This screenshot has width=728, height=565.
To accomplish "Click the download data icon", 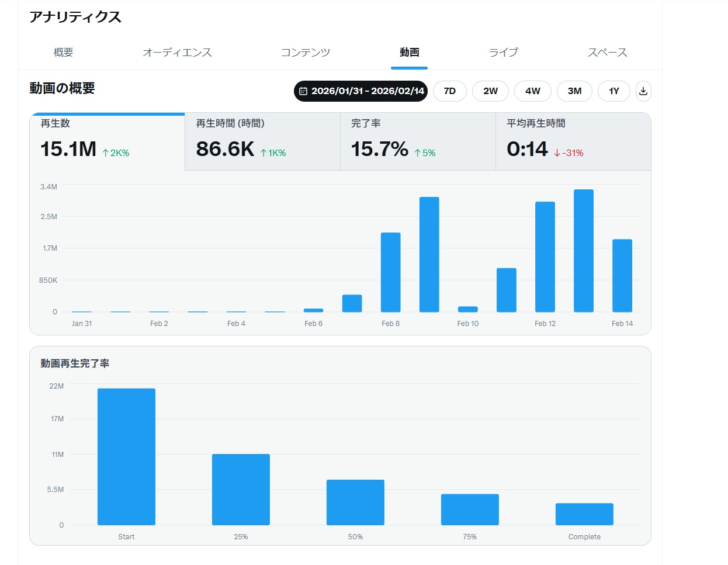I will [643, 91].
